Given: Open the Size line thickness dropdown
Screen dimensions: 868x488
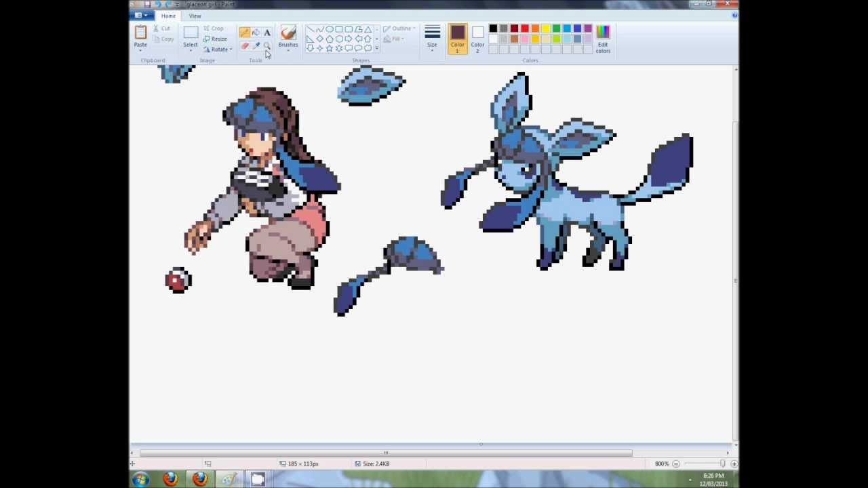Looking at the screenshot, I should [432, 39].
